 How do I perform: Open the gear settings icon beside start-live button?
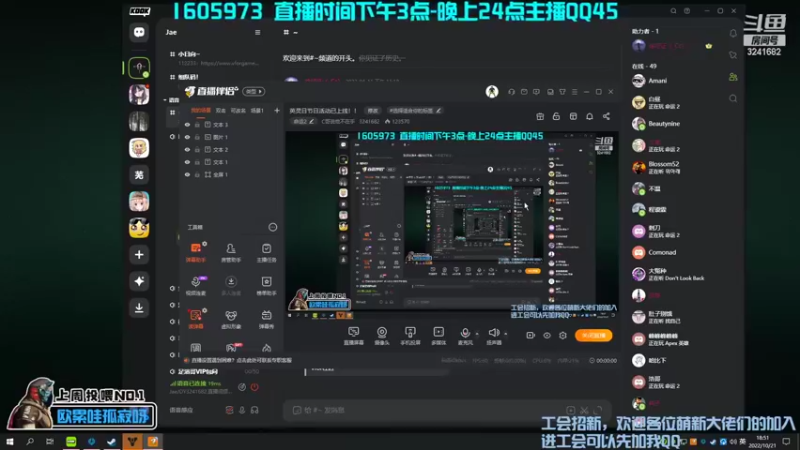(563, 335)
